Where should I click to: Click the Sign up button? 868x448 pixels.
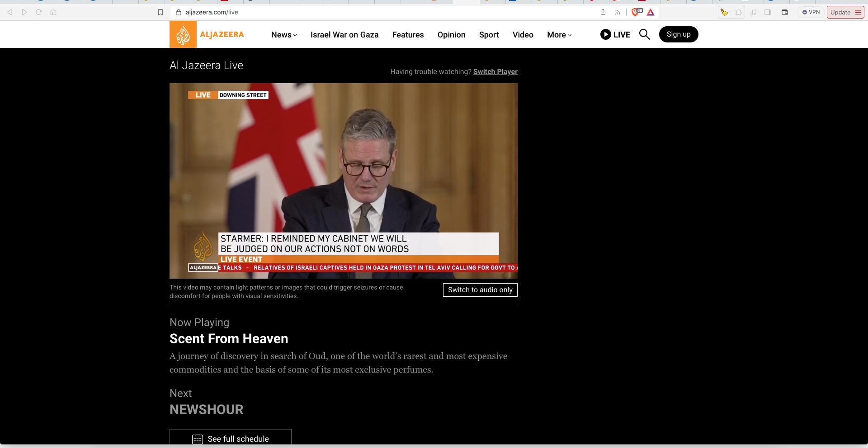pyautogui.click(x=679, y=34)
